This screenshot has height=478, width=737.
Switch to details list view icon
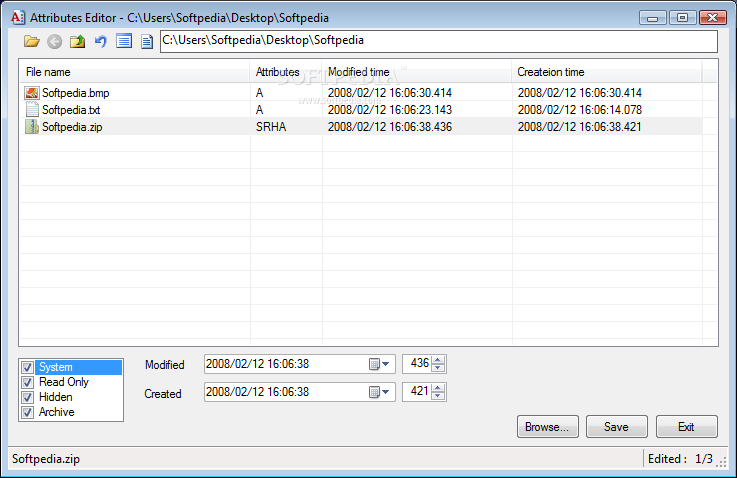124,41
